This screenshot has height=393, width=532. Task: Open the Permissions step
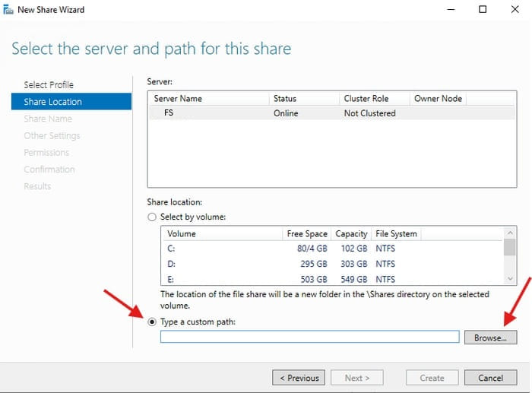pyautogui.click(x=46, y=152)
